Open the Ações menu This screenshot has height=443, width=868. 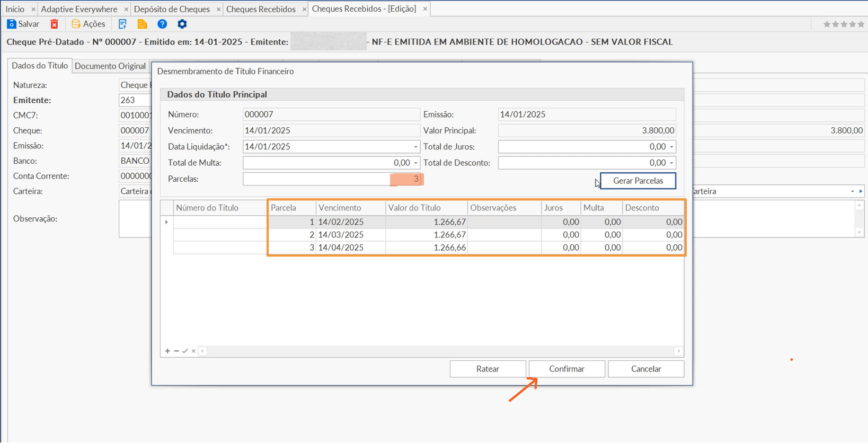tap(88, 24)
